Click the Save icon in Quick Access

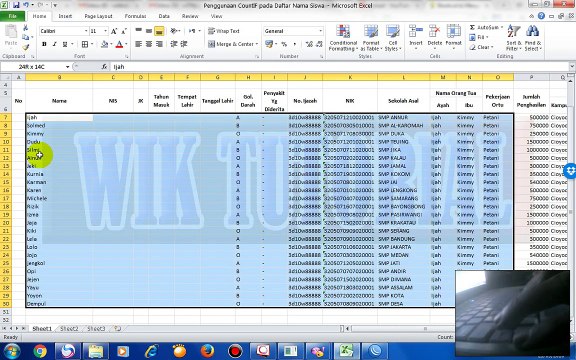pyautogui.click(x=16, y=5)
